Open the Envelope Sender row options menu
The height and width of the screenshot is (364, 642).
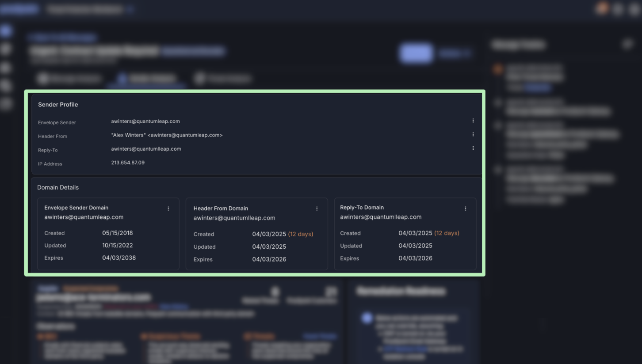(x=473, y=120)
